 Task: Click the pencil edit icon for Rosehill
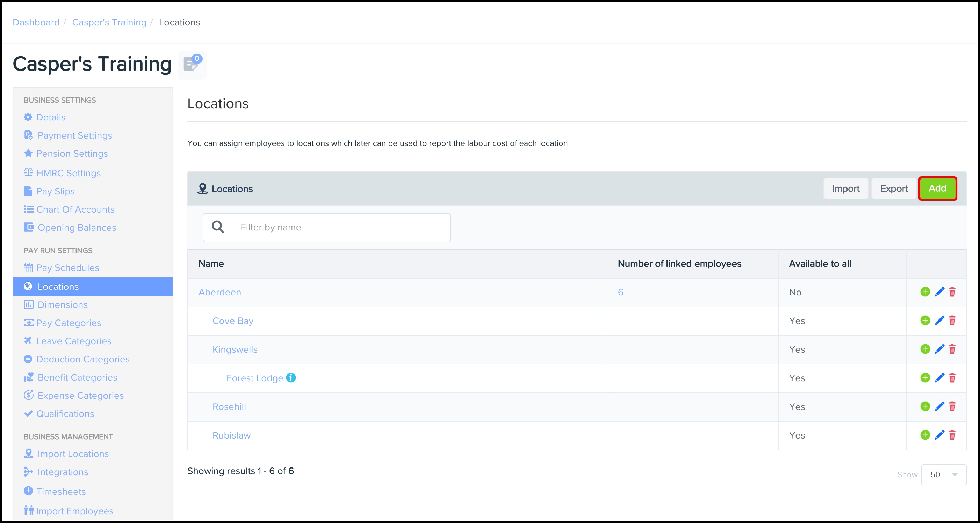[x=939, y=406]
